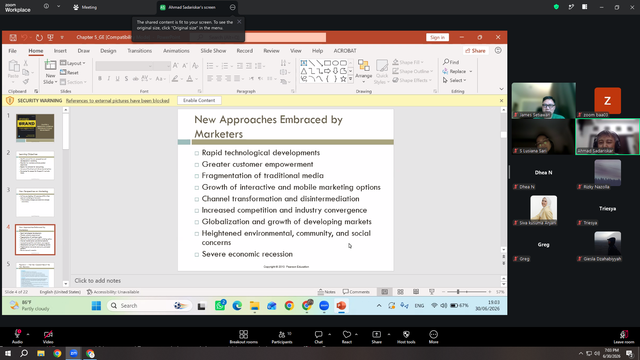Start Slide Show view from status bar
The width and height of the screenshot is (640, 360).
click(x=431, y=292)
